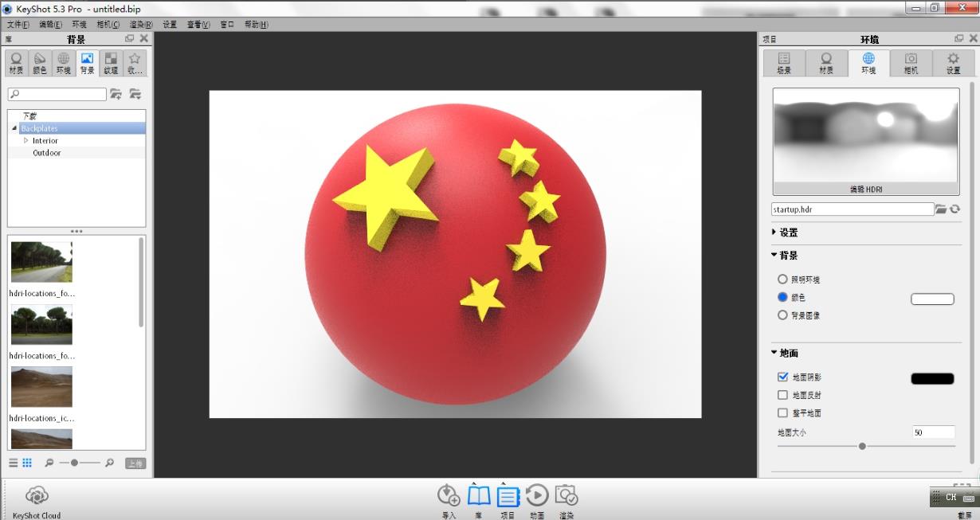Select the 环境 library tab globe icon
The width and height of the screenshot is (980, 520).
pos(62,62)
